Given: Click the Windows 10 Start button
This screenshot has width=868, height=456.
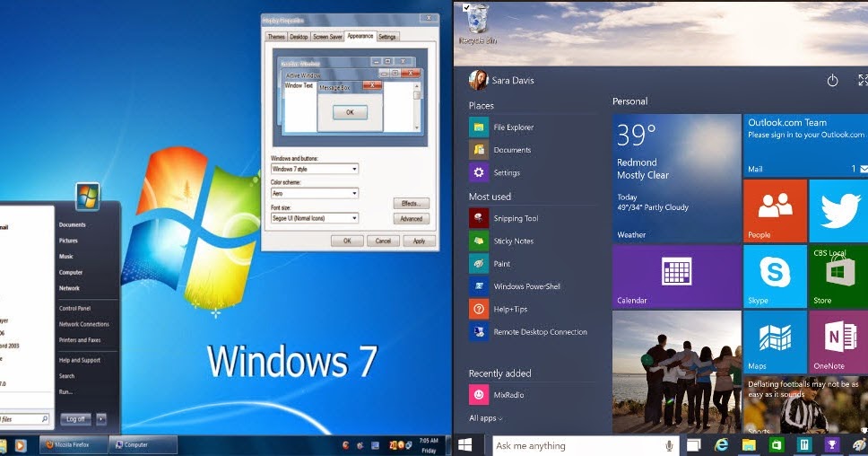Looking at the screenshot, I should [465, 445].
